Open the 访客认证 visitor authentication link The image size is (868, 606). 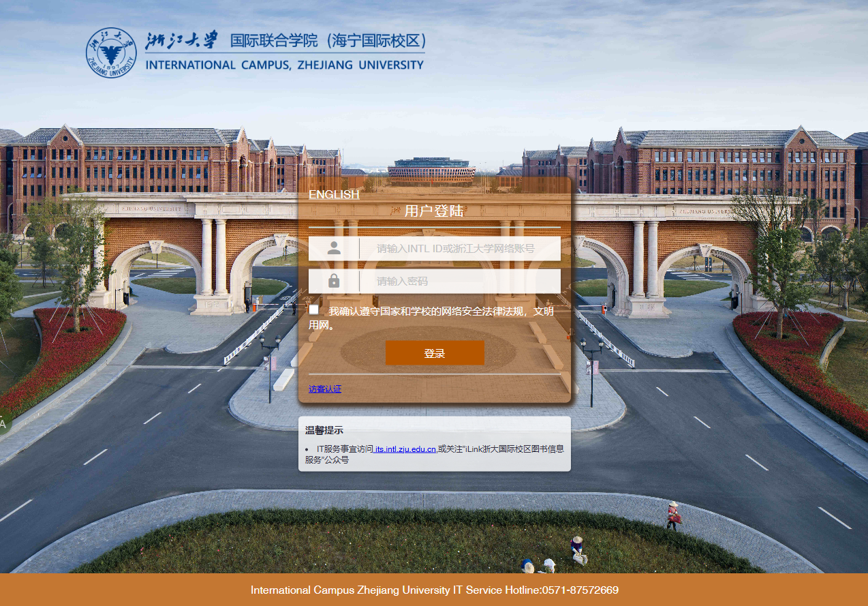tap(325, 389)
